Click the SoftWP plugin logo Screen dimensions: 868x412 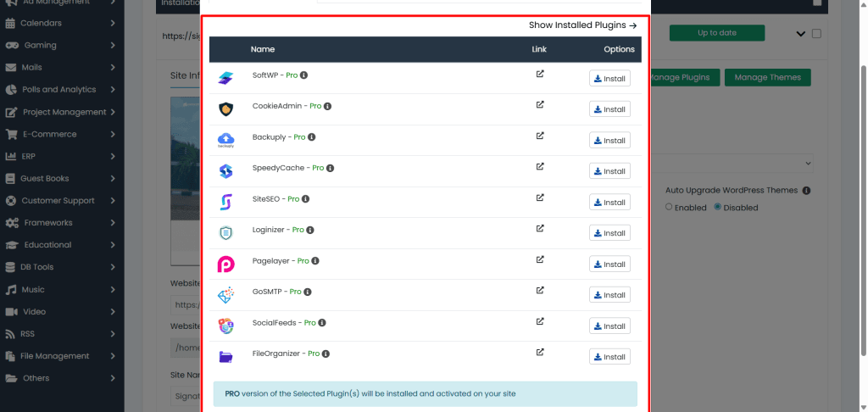coord(225,78)
